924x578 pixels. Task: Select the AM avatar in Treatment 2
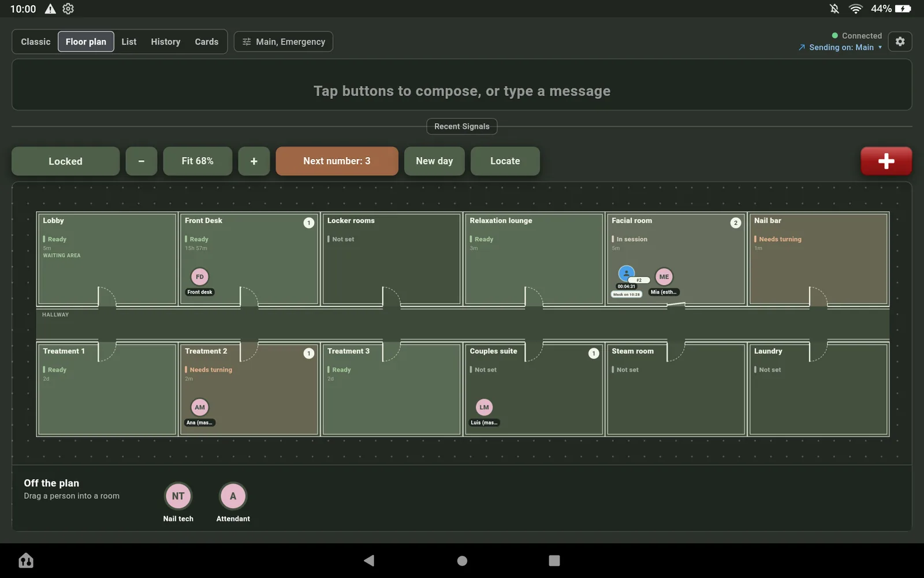click(200, 407)
